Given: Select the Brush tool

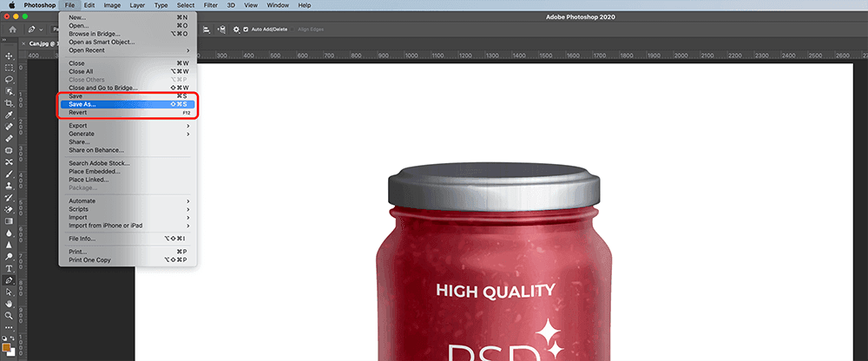Looking at the screenshot, I should pyautogui.click(x=9, y=174).
